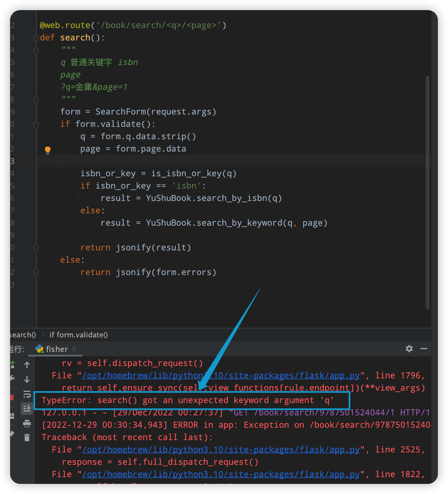Click 'response = self.full_dispatch_request()' console line

point(160,462)
